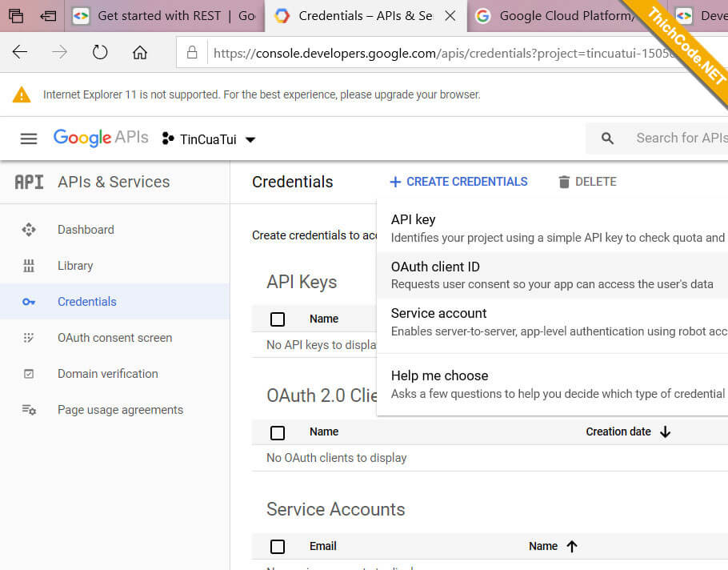Viewport: 728px width, 570px height.
Task: Go to the browser Home icon
Action: (140, 52)
